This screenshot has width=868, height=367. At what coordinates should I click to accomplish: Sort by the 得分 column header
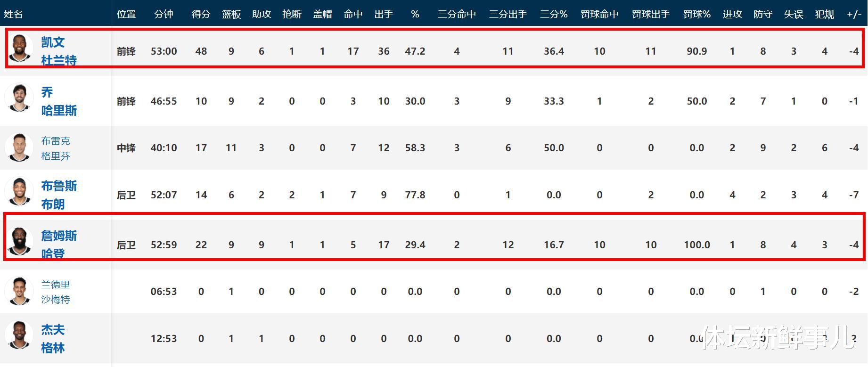pos(201,14)
